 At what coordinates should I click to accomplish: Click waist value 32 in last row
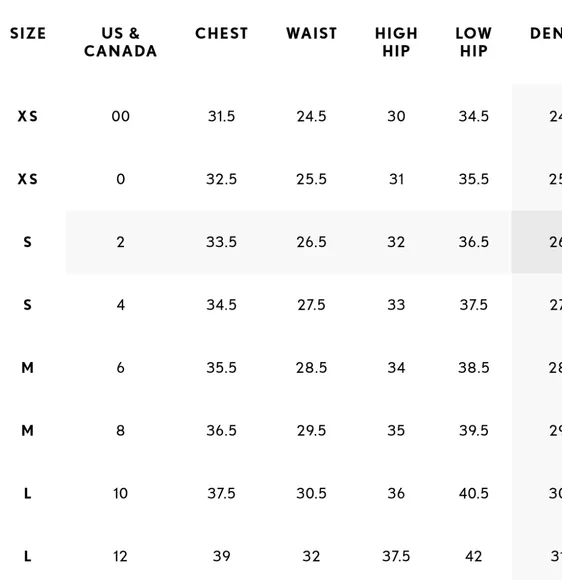point(311,556)
